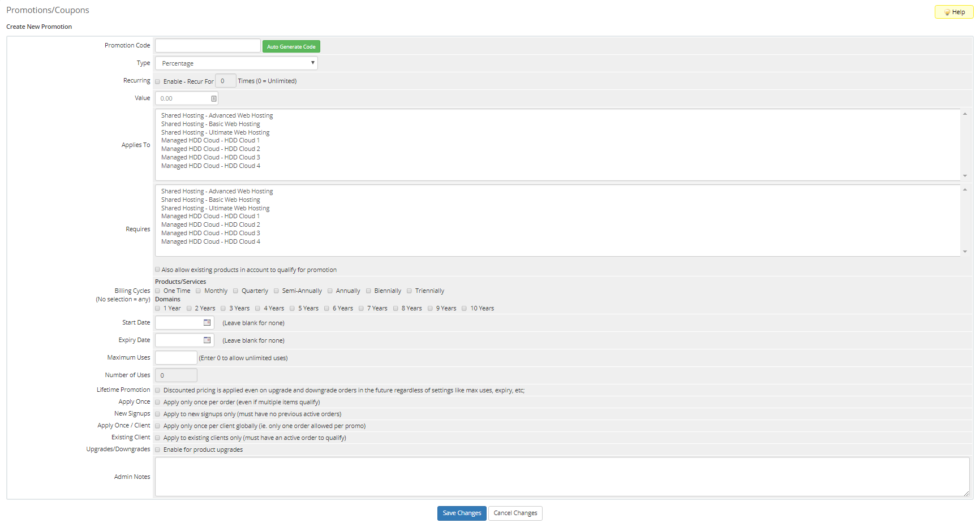Select Ultimate Web Hosting in Applies To
Screen dimensions: 980x523
click(215, 132)
